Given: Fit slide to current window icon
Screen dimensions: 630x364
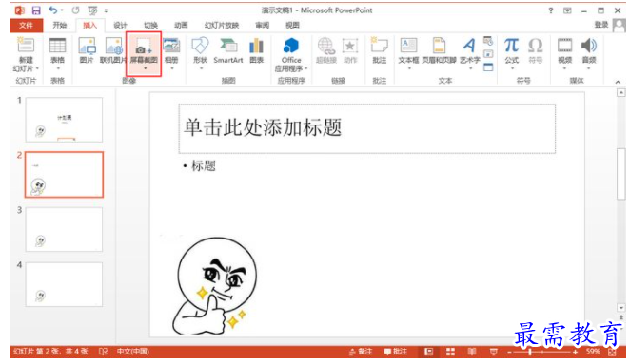Looking at the screenshot, I should tap(612, 352).
